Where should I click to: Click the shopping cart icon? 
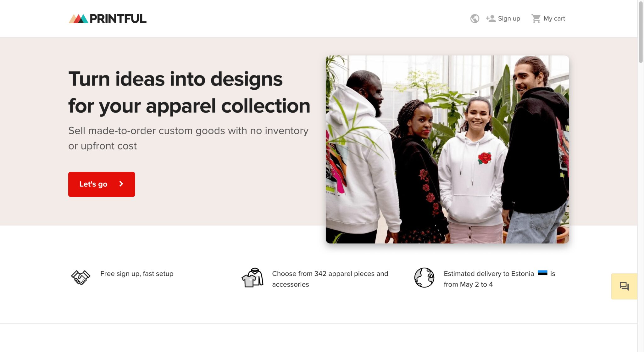point(536,19)
